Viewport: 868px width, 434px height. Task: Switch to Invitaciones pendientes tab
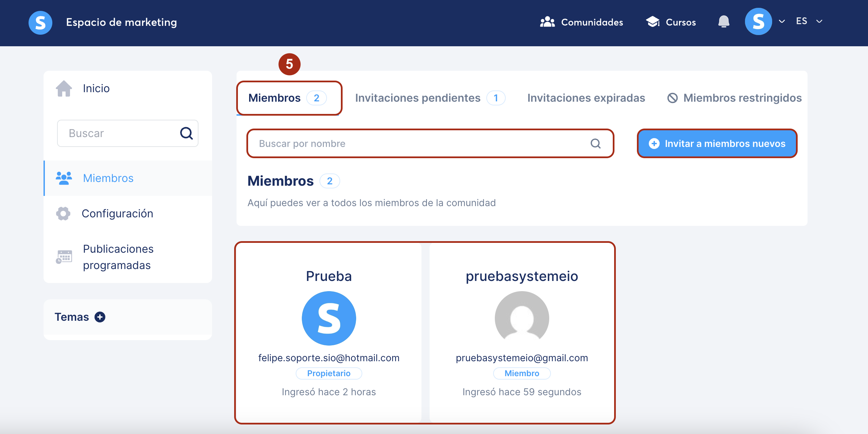coord(430,98)
